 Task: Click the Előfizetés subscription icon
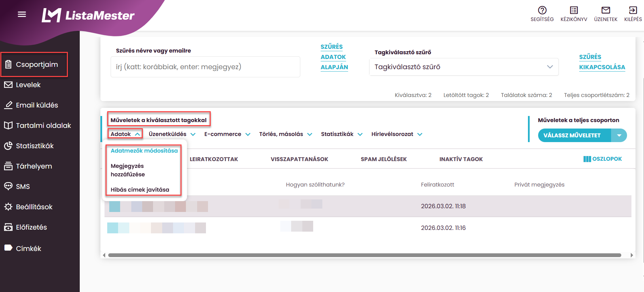coord(8,227)
